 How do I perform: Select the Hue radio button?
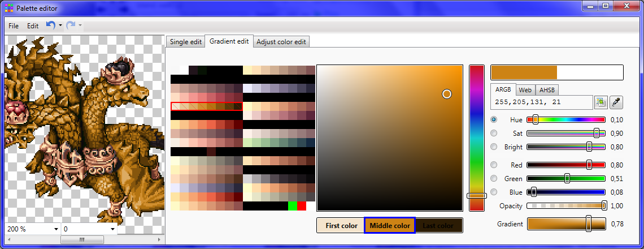coord(494,120)
